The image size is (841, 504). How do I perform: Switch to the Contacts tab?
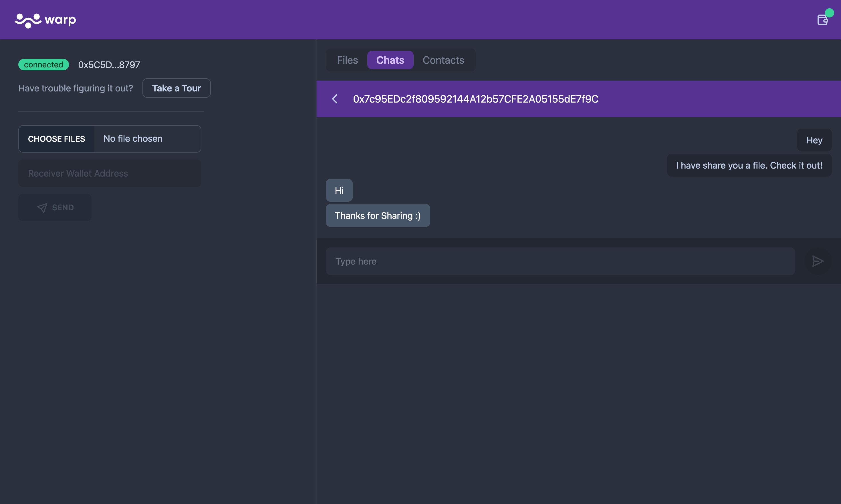pyautogui.click(x=443, y=59)
